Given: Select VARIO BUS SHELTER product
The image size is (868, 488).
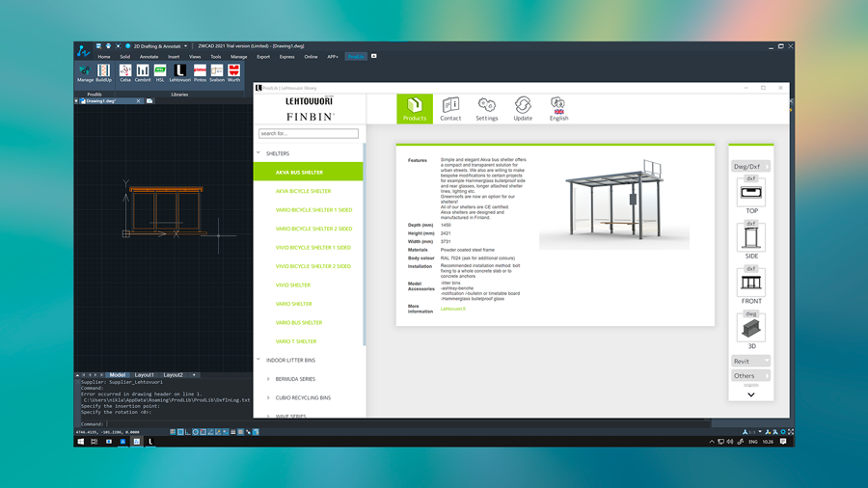Looking at the screenshot, I should (x=299, y=322).
